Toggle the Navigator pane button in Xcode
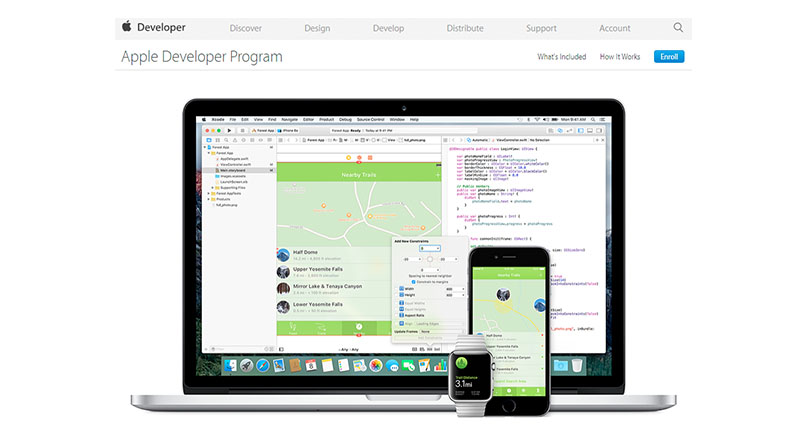Viewport: 800px width, 445px height. 581,131
